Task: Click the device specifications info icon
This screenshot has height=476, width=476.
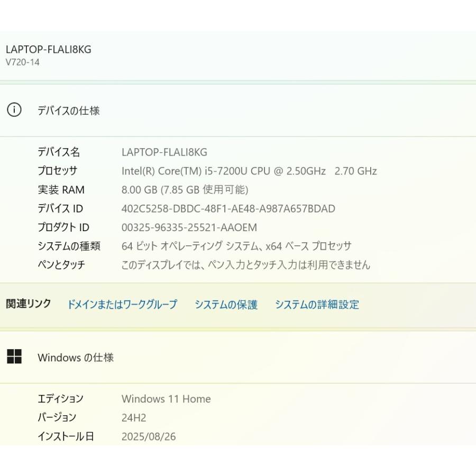Action: pyautogui.click(x=13, y=110)
